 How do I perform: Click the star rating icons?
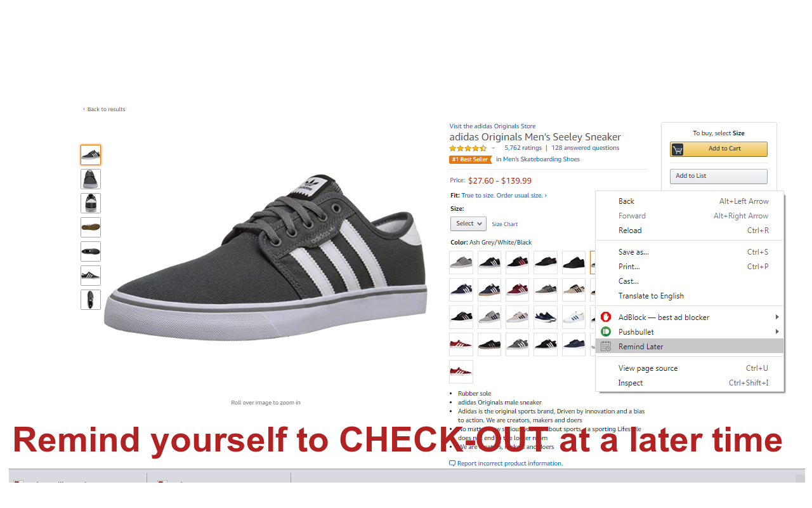pyautogui.click(x=468, y=148)
